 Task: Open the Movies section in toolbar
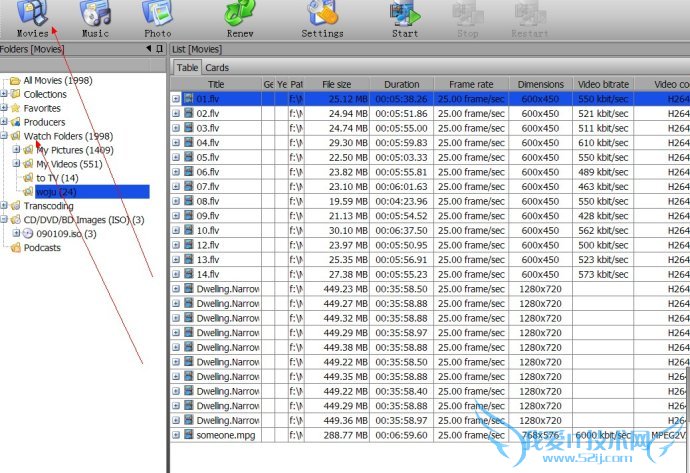point(32,14)
